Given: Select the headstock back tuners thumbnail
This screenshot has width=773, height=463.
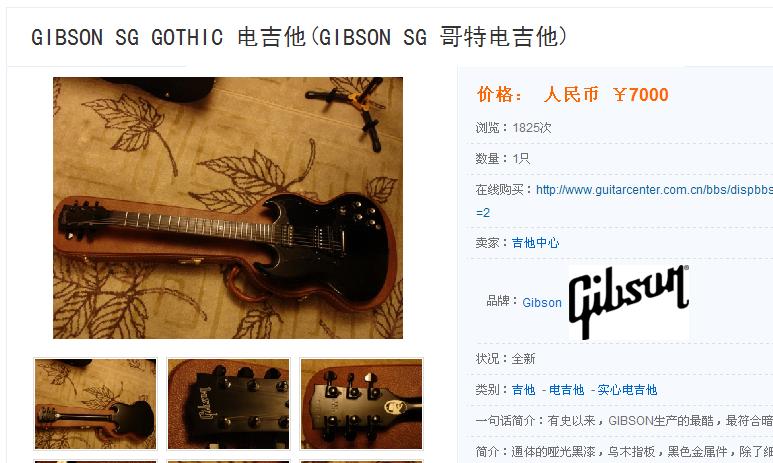Looking at the screenshot, I should pyautogui.click(x=361, y=404).
